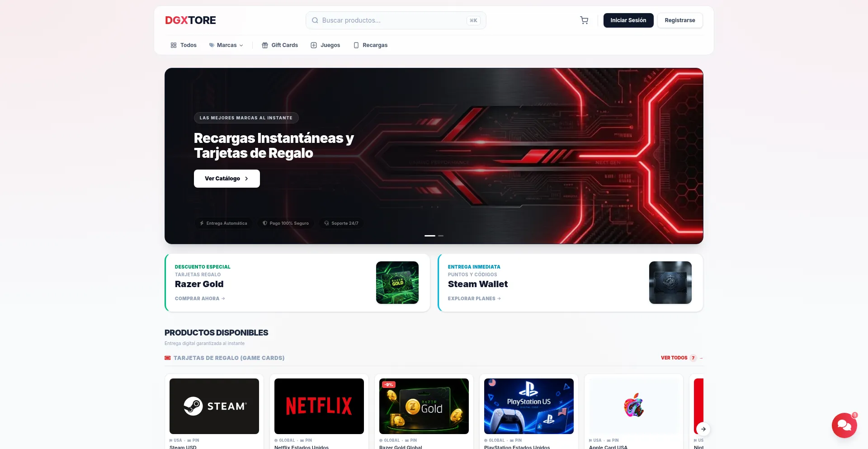The width and height of the screenshot is (868, 449).
Task: Click the 'ENTREGA INMEDIATA' label
Action: pyautogui.click(x=474, y=267)
